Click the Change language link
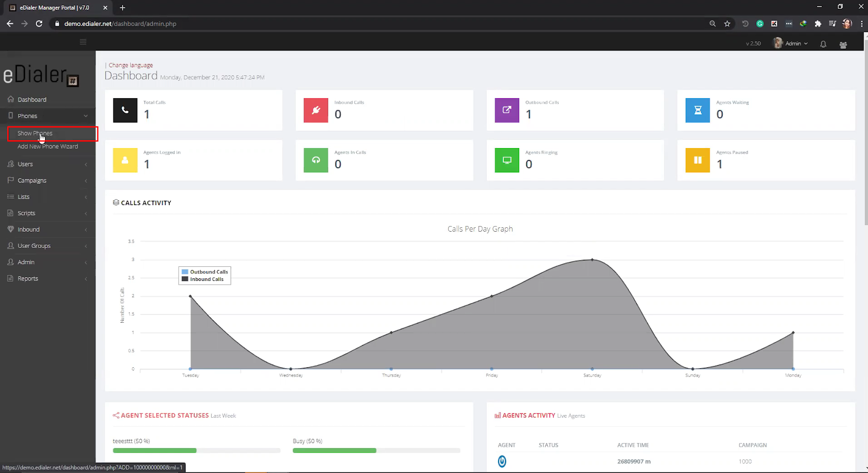This screenshot has height=473, width=868. [x=131, y=65]
